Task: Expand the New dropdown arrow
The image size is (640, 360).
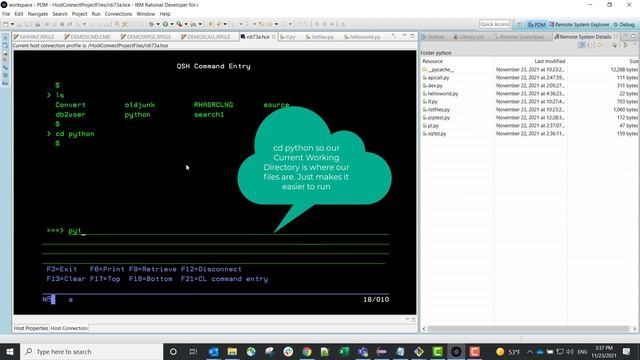Action: tap(12, 24)
